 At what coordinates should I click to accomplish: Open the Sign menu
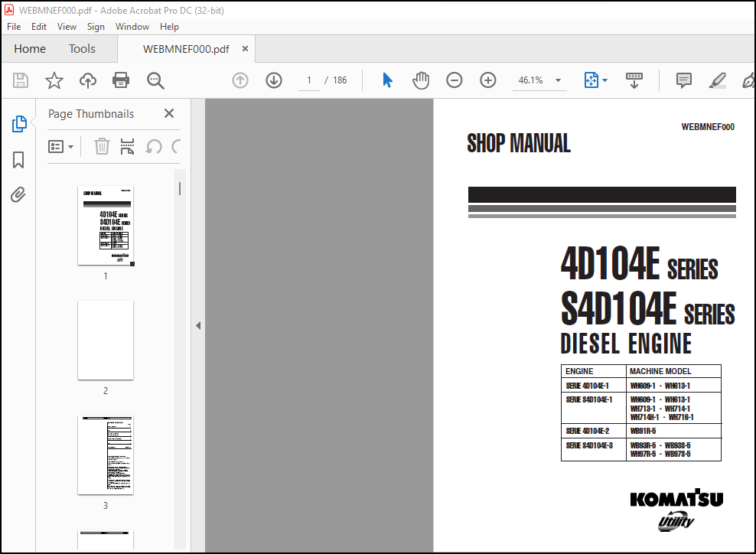[x=96, y=27]
